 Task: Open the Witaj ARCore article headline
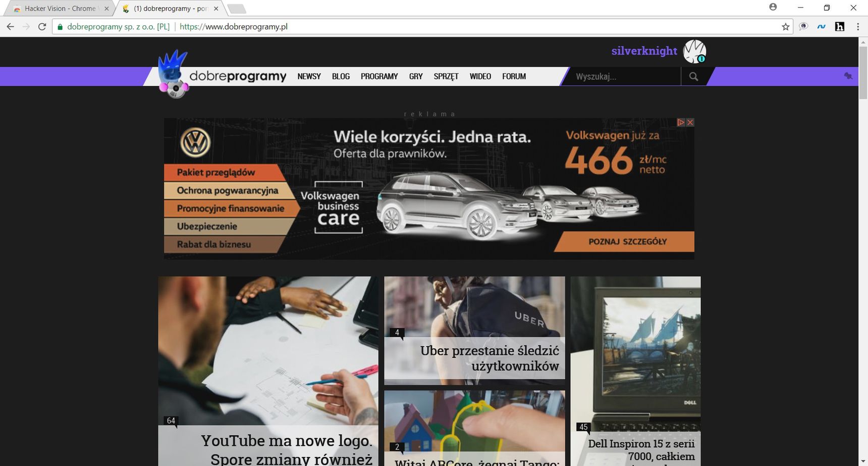point(476,461)
